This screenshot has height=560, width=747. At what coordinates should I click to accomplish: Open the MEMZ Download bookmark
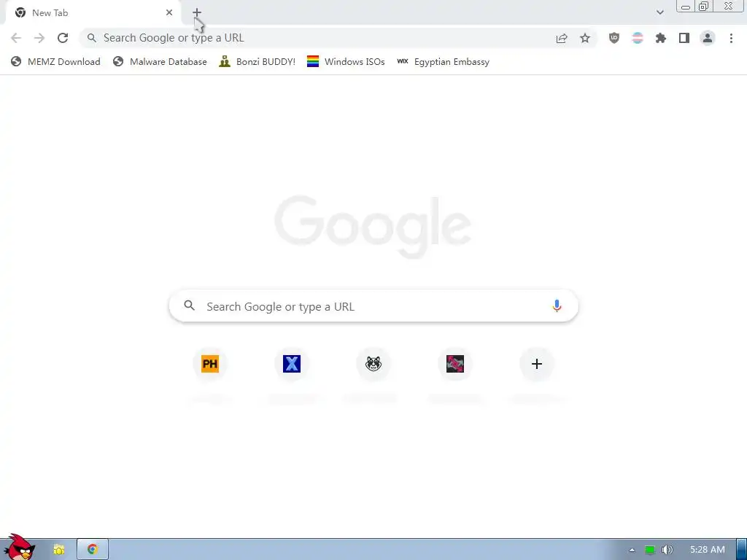pos(55,62)
